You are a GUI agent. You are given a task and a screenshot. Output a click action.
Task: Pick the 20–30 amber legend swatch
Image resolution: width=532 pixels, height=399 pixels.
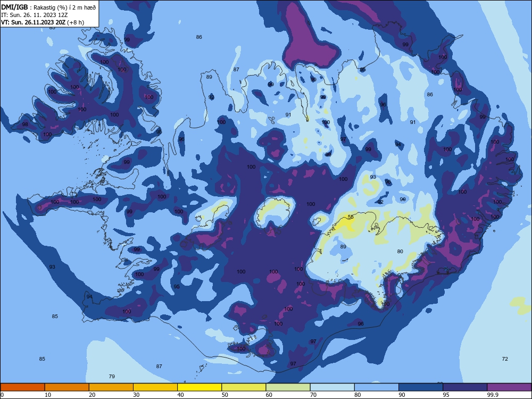tap(111, 387)
